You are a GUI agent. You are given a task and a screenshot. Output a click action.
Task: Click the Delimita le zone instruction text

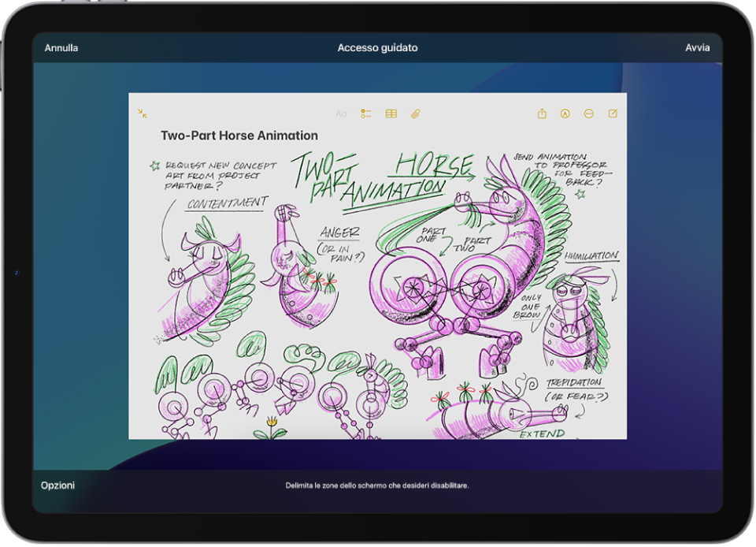(377, 486)
